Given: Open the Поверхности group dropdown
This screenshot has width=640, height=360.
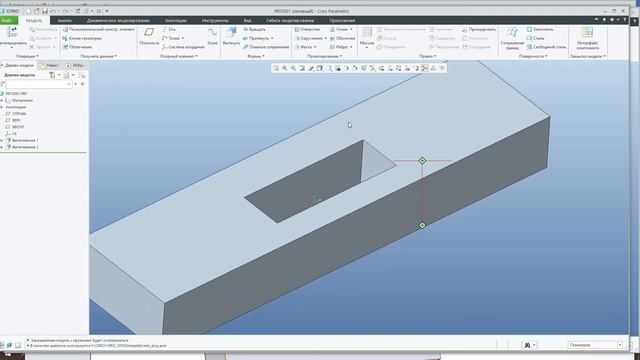Looking at the screenshot, I should (x=533, y=56).
